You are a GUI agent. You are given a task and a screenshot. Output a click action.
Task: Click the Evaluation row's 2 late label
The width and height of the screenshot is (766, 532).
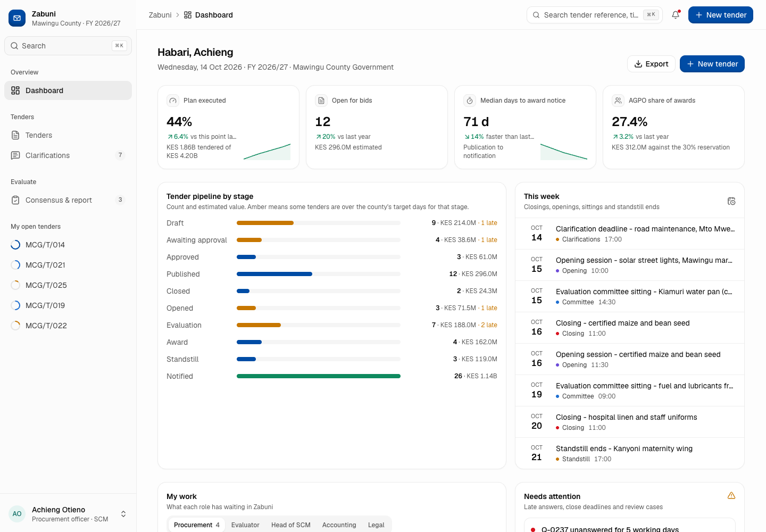click(489, 325)
